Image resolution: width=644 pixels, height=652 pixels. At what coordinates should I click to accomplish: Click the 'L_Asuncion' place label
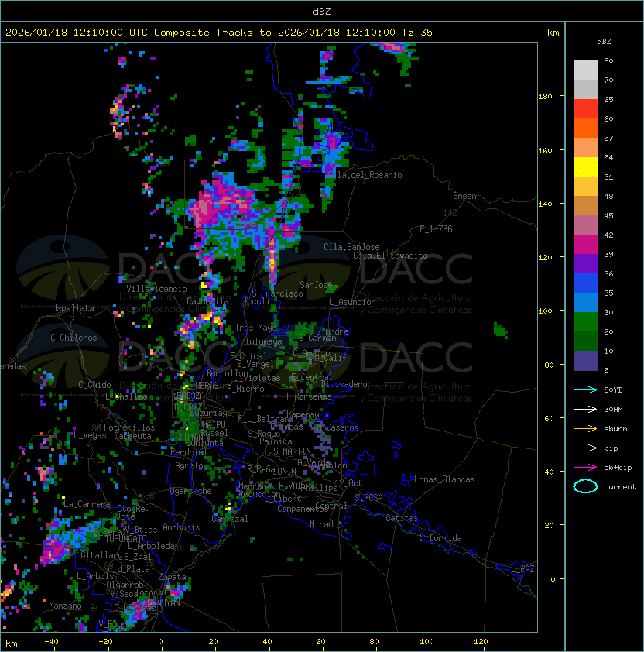point(352,302)
